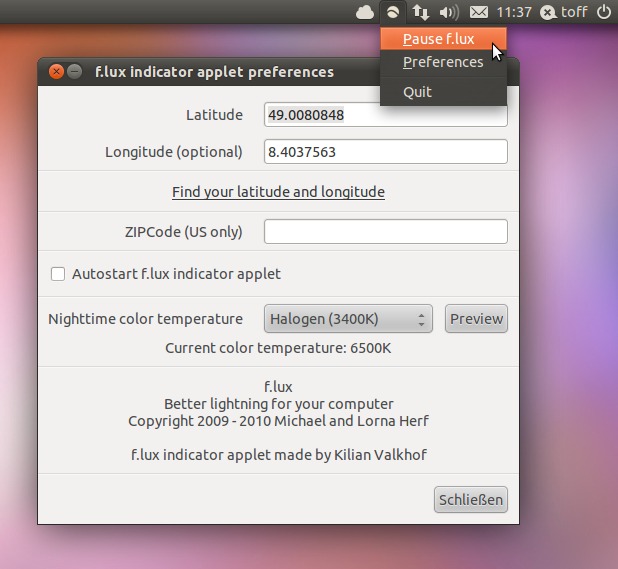Open the power session menu icon

[x=603, y=12]
